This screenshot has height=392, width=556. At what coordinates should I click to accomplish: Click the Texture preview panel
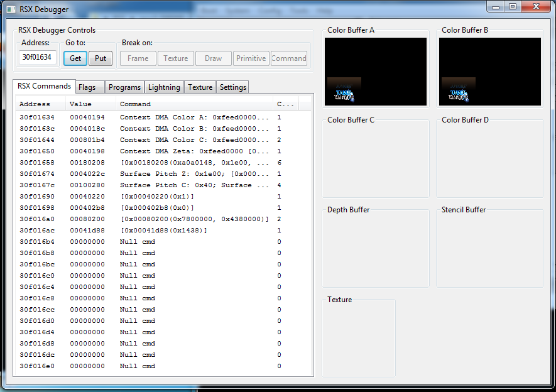coord(359,339)
